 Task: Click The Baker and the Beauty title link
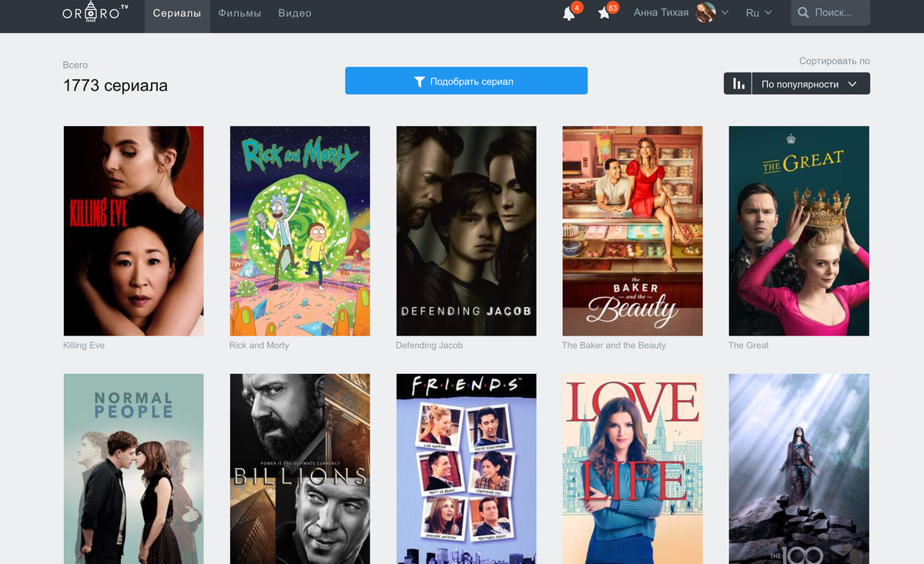pyautogui.click(x=614, y=345)
